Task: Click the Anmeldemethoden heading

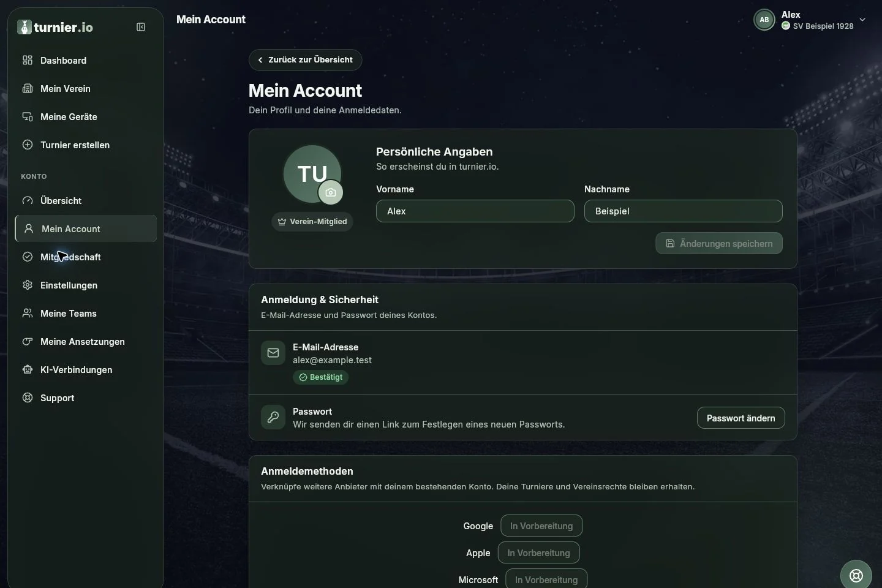Action: pos(307,471)
